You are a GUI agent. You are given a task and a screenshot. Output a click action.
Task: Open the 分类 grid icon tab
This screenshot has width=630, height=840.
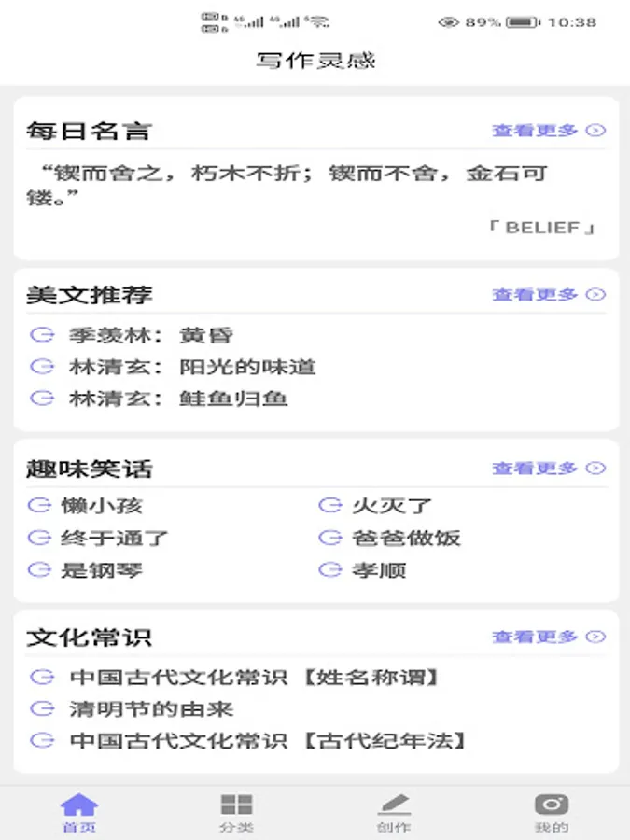coord(236,805)
